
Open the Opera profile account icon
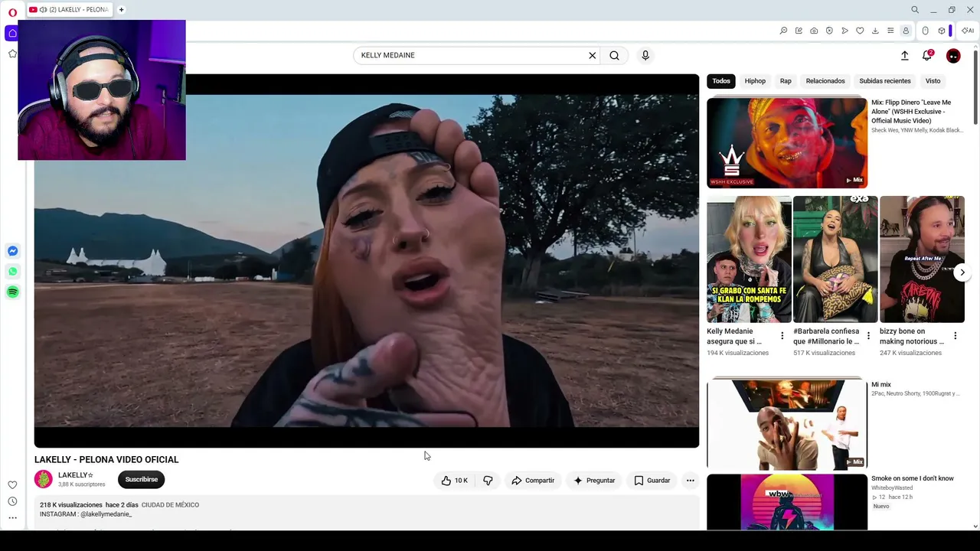906,31
